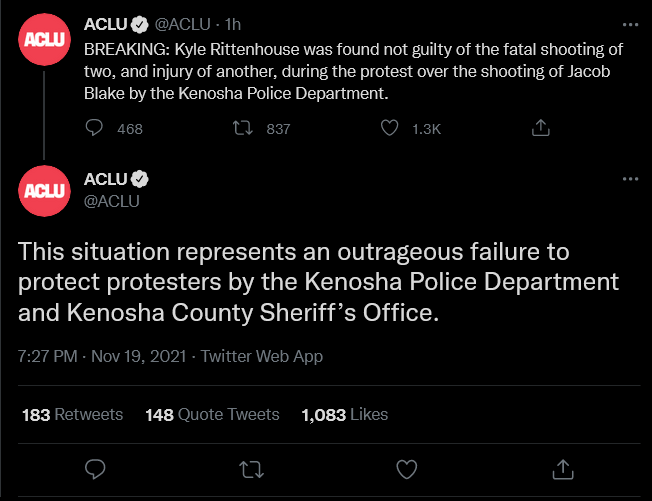Like the outrageous failure tweet
This screenshot has height=501, width=652.
point(407,468)
